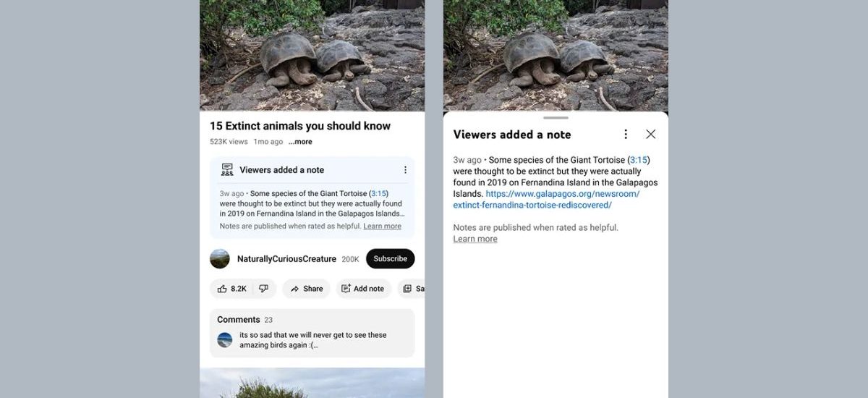
Task: Dislike the video with thumbs down
Action: coord(263,289)
